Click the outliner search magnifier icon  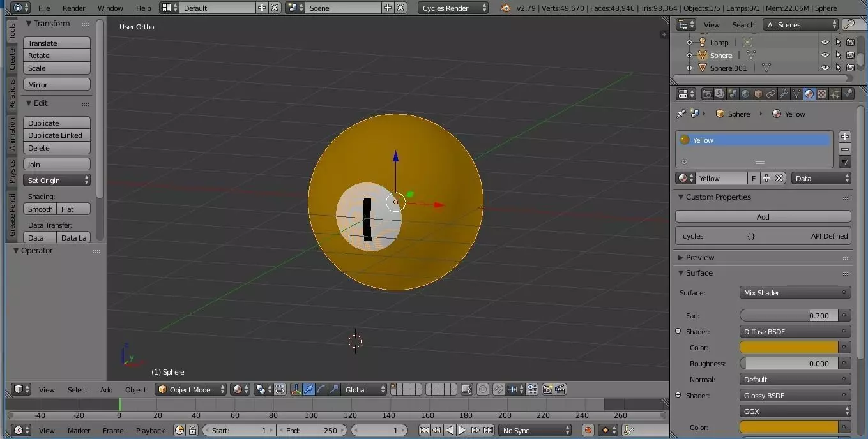[850, 24]
